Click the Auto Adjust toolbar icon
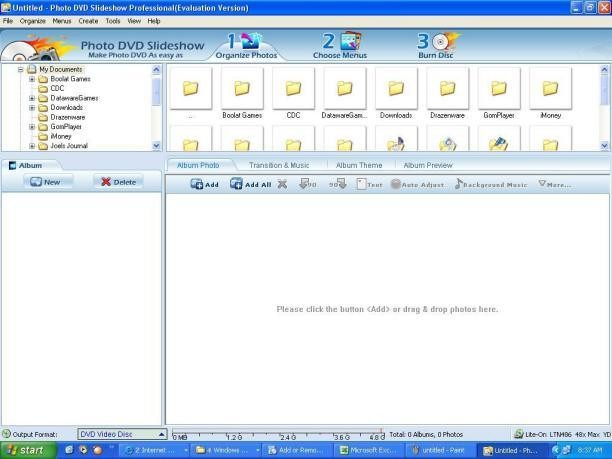The height and width of the screenshot is (459, 612). (x=417, y=184)
